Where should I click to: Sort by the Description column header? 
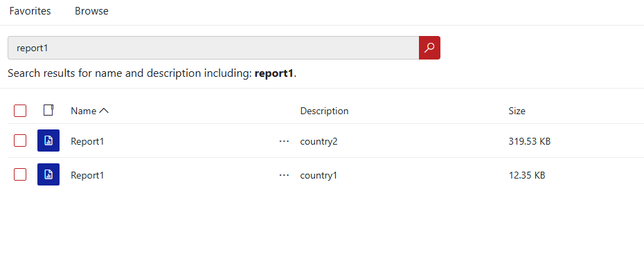pyautogui.click(x=324, y=111)
